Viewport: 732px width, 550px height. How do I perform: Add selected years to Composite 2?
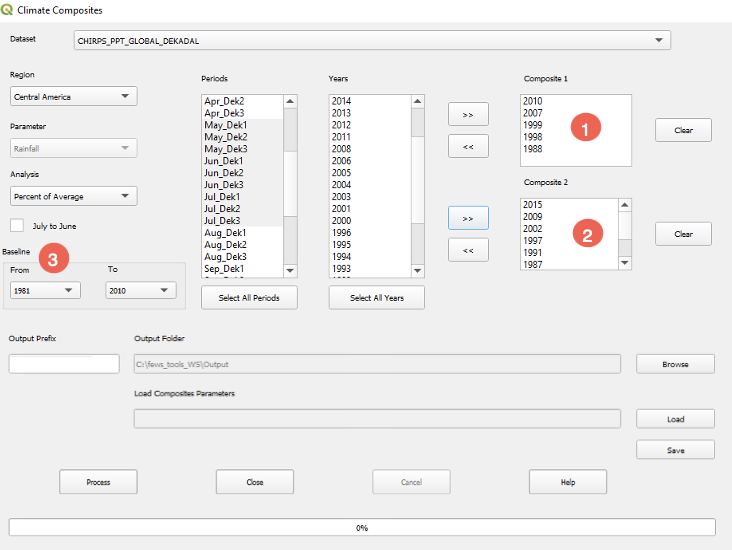(468, 218)
